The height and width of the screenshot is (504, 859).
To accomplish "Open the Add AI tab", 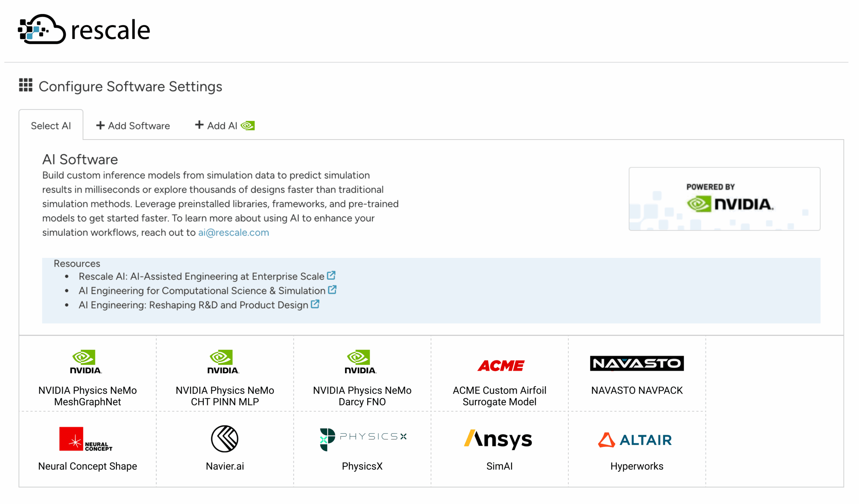I will pyautogui.click(x=224, y=126).
